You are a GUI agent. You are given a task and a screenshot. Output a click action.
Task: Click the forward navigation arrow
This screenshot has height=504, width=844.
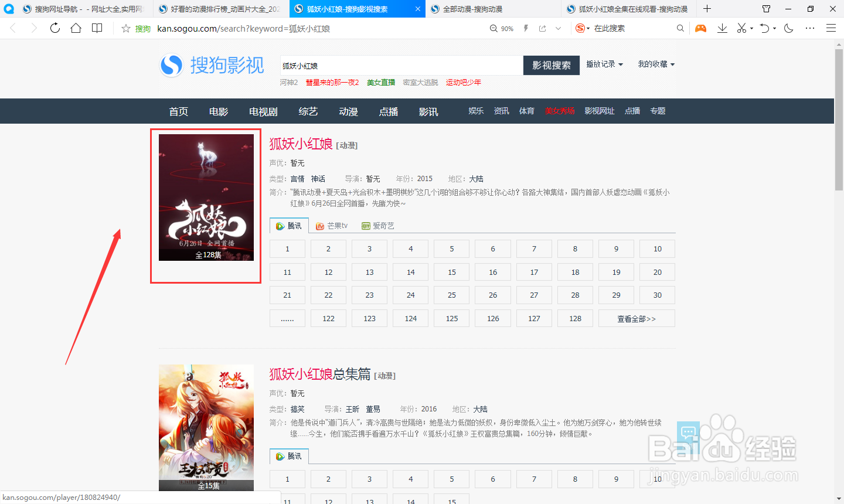[x=34, y=28]
